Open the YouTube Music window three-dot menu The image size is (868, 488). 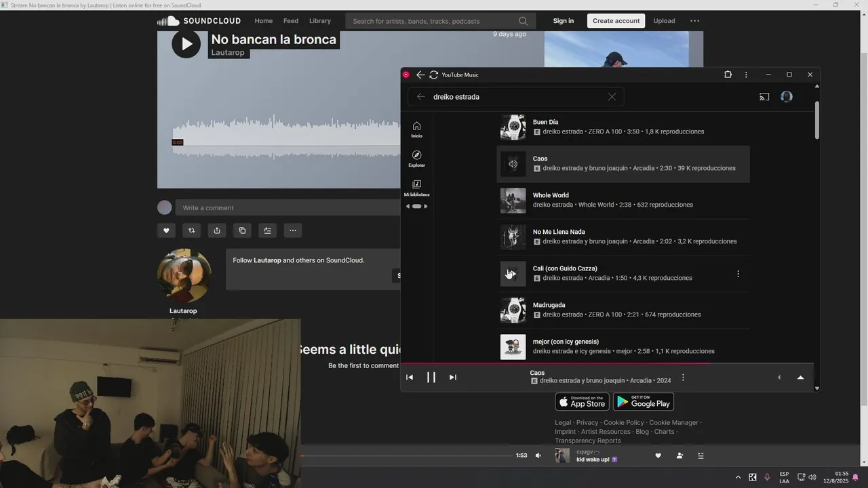pos(746,75)
